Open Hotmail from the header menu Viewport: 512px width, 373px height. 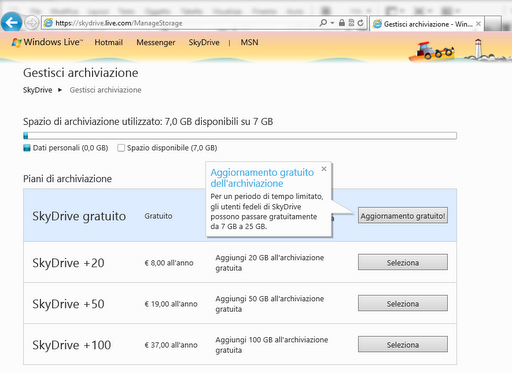[x=109, y=42]
